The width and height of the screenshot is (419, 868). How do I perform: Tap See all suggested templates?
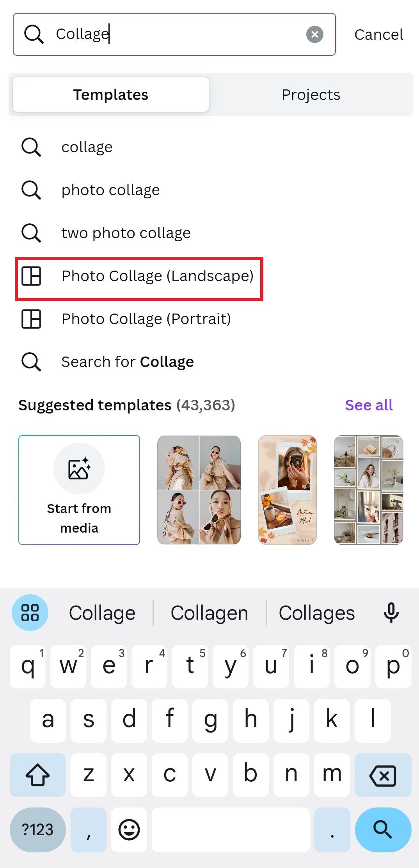tap(368, 405)
